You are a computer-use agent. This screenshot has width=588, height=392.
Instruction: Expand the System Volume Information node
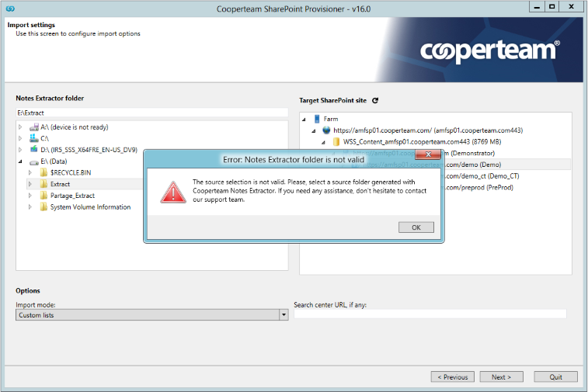[30, 207]
